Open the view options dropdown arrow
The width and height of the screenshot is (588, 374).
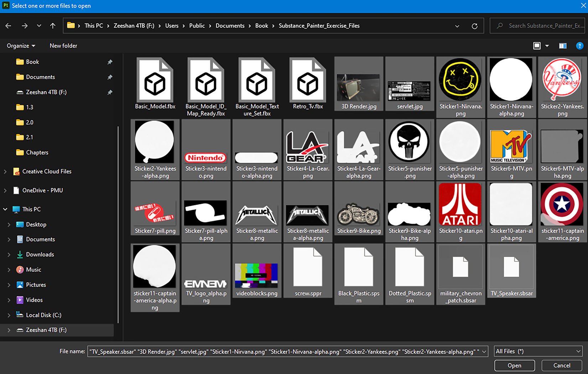[547, 46]
